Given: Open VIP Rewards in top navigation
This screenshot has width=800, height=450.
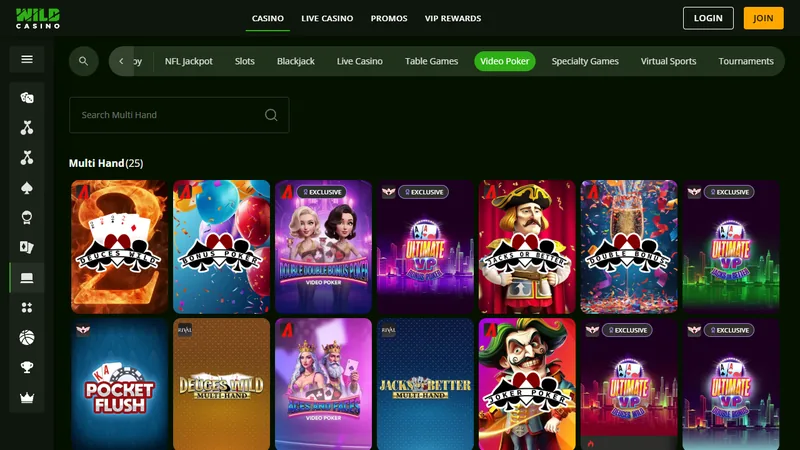Looking at the screenshot, I should pyautogui.click(x=453, y=18).
